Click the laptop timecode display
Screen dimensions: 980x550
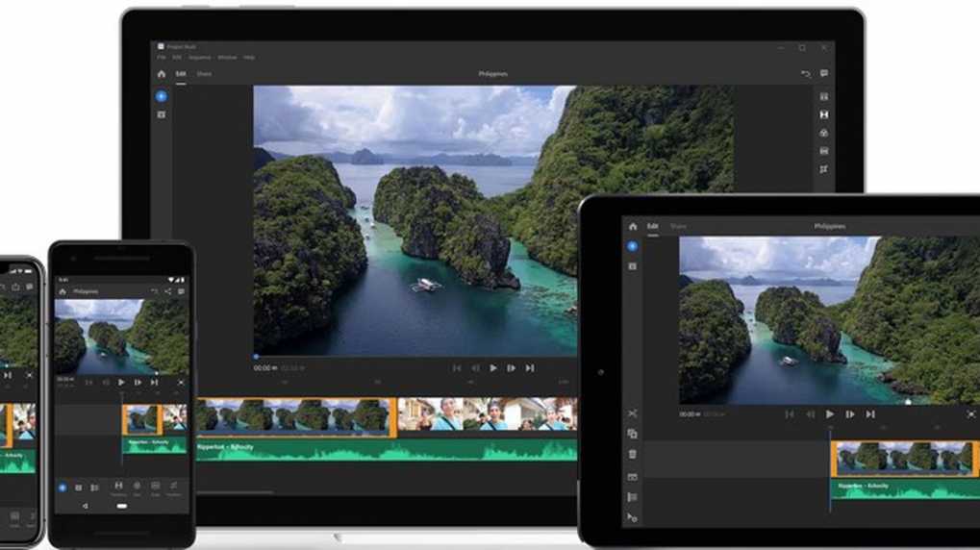click(265, 368)
